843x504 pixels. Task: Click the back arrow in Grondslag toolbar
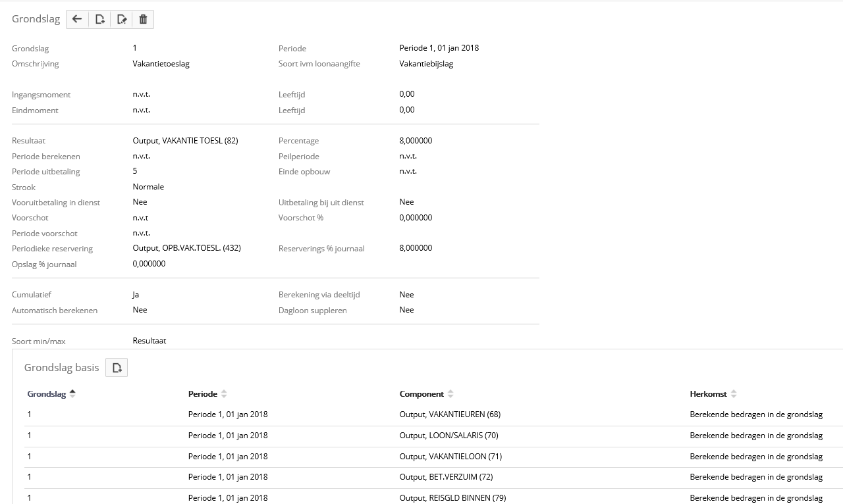(77, 19)
